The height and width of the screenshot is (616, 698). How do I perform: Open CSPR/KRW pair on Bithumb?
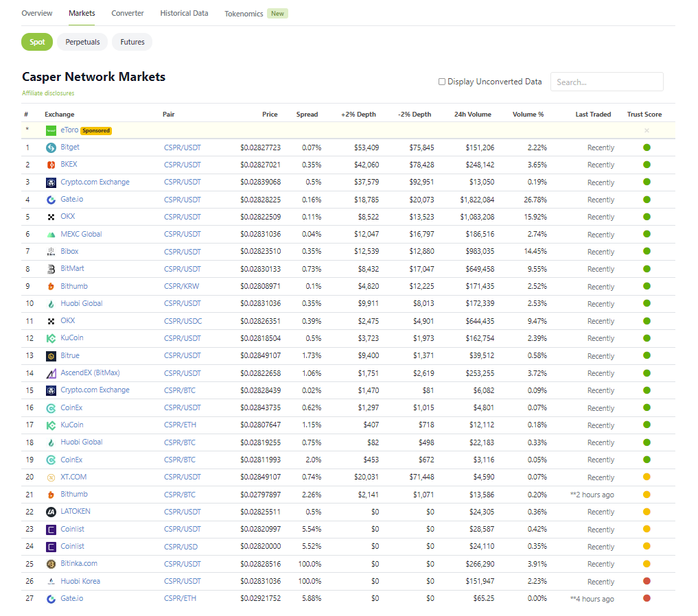pos(182,286)
